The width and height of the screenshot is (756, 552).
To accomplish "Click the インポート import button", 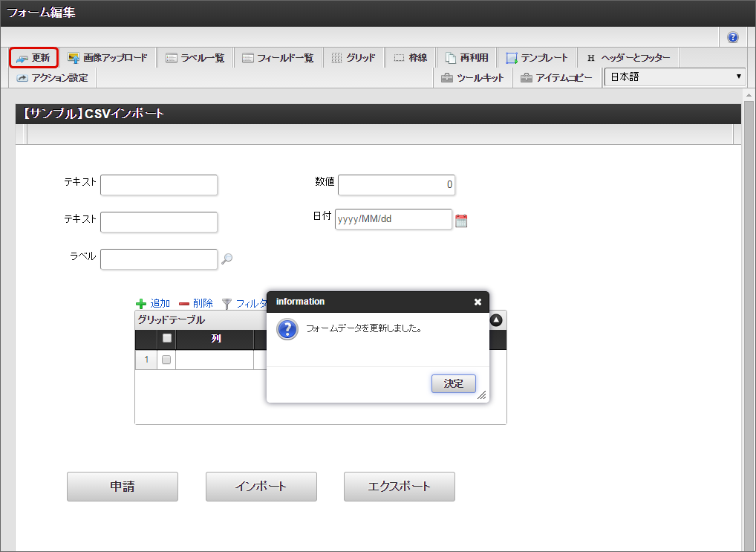I will 261,487.
